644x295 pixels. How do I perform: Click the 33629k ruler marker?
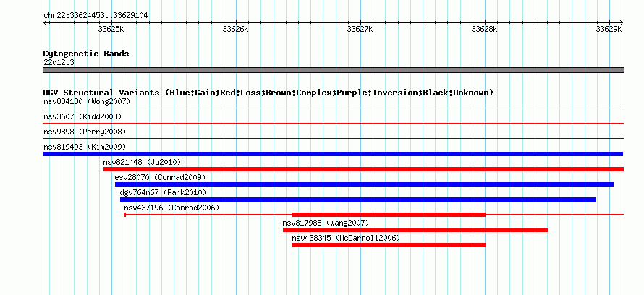point(609,29)
